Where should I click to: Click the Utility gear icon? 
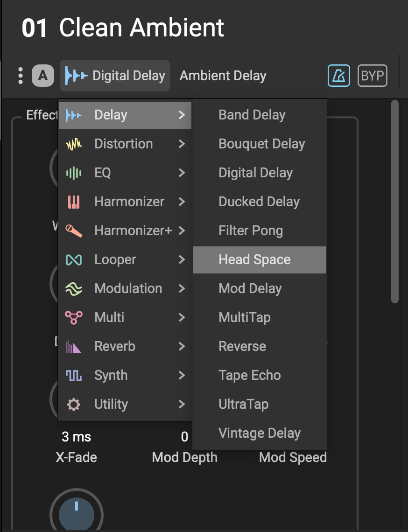[x=74, y=404]
